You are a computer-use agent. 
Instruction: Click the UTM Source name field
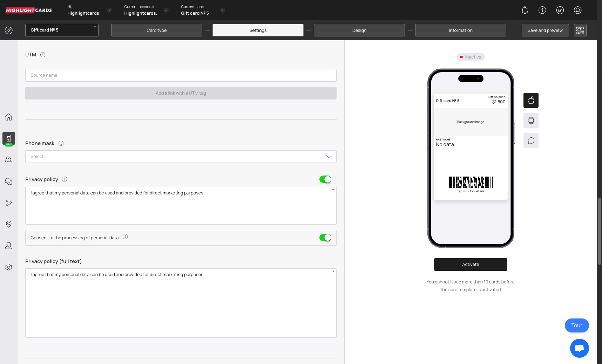[181, 75]
